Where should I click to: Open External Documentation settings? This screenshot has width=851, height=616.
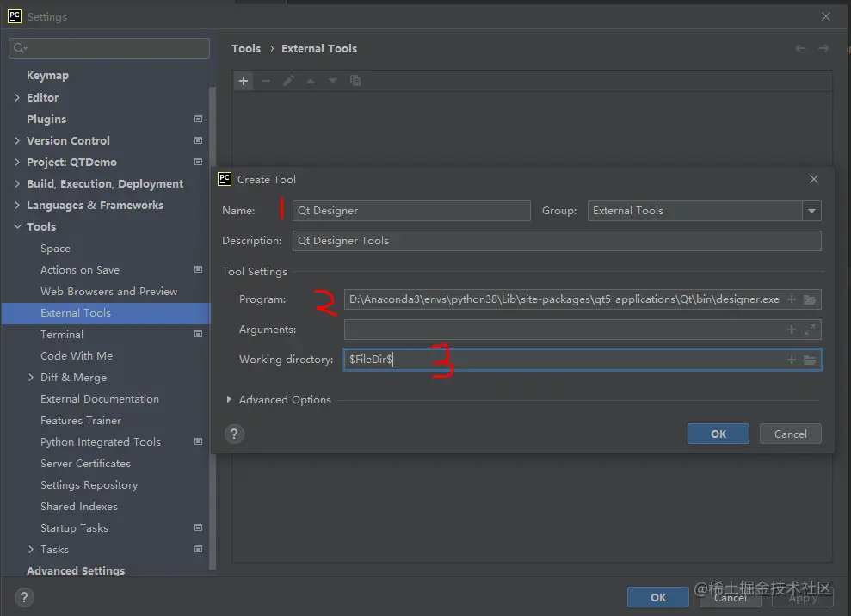[x=100, y=399]
